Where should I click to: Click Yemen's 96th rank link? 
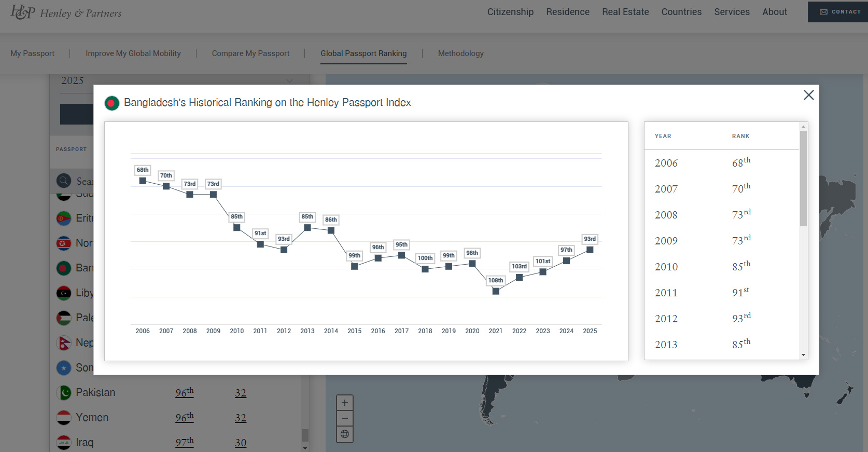(184, 417)
